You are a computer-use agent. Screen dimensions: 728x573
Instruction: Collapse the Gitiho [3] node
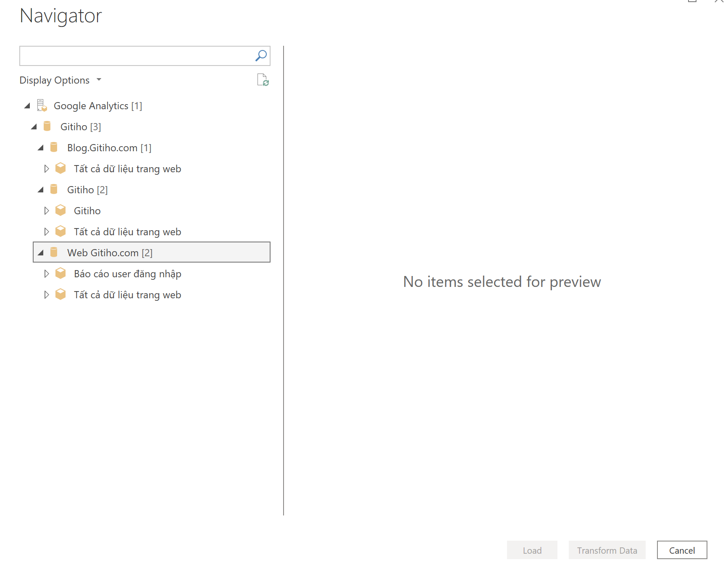[34, 126]
